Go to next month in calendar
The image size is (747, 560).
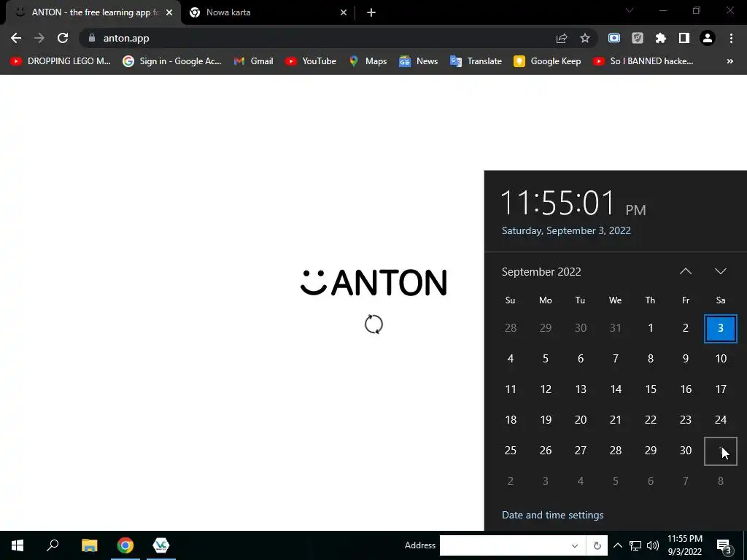[720, 271]
